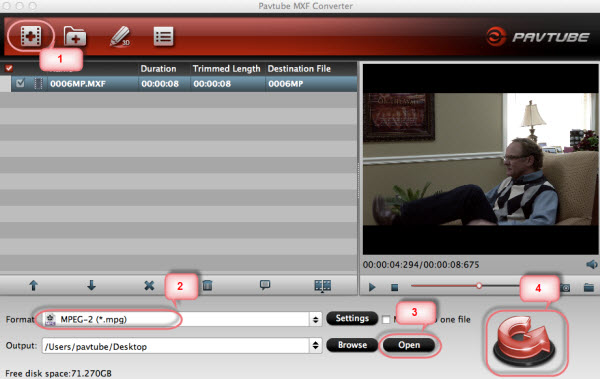Click the Add Video file icon
Screen dimensions: 600x379
pyautogui.click(x=31, y=36)
